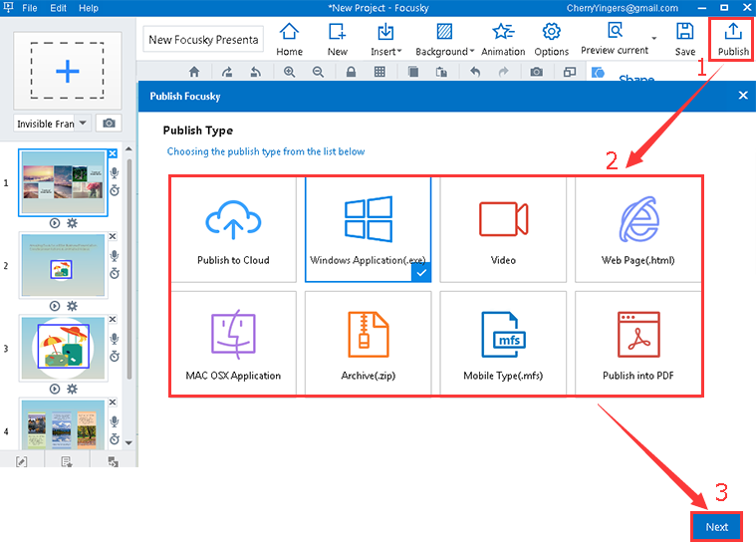
Task: Add a new frame with the plus box
Action: (67, 71)
